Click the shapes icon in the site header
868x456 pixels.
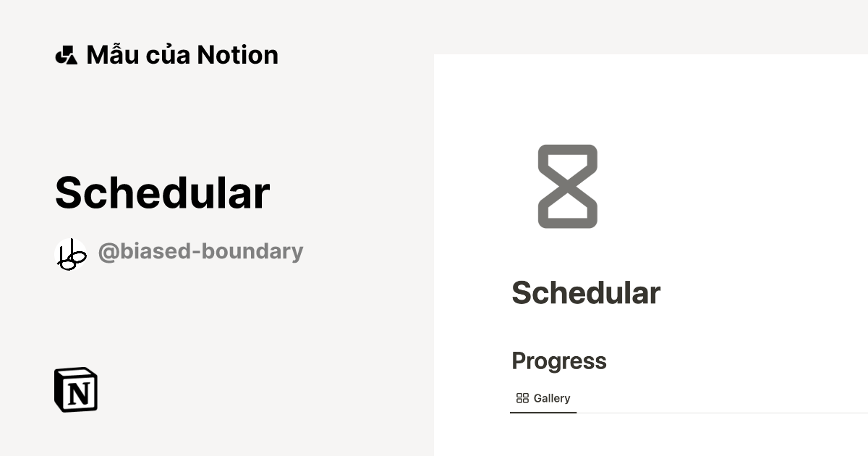pyautogui.click(x=66, y=54)
